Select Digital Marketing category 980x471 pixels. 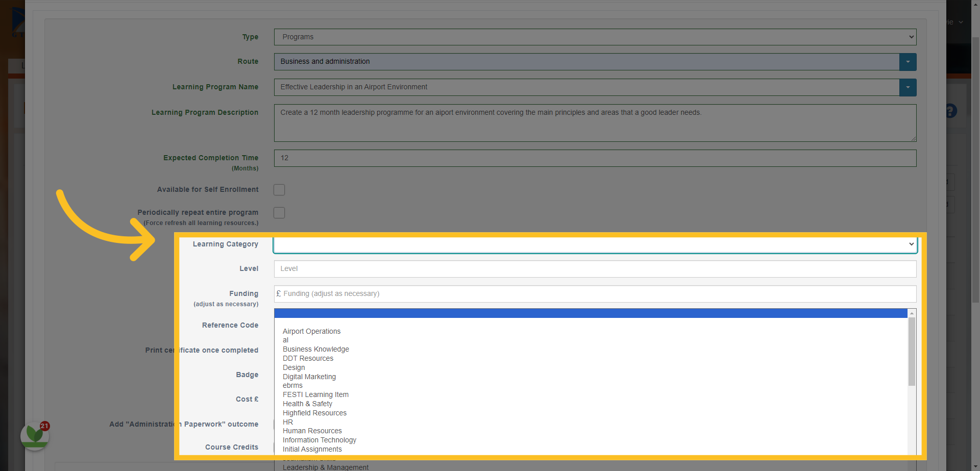(309, 377)
